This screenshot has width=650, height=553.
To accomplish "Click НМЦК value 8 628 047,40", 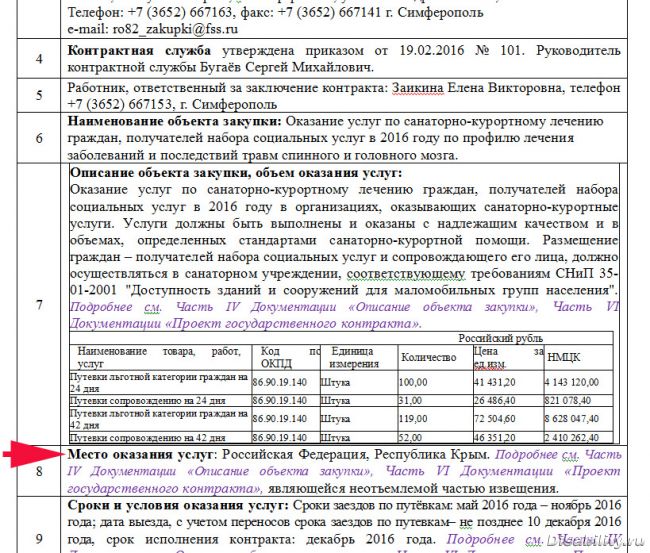I will (572, 419).
